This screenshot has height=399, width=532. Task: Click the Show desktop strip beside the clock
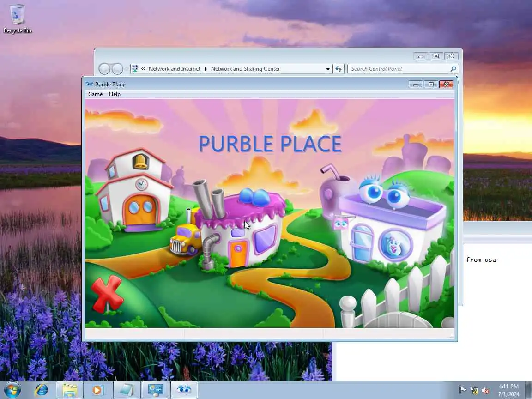click(529, 390)
